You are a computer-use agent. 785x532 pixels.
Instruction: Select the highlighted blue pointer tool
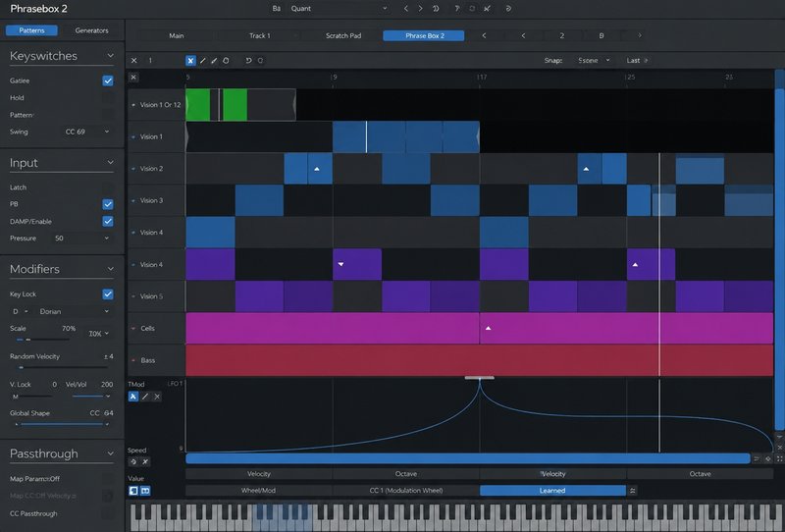190,61
